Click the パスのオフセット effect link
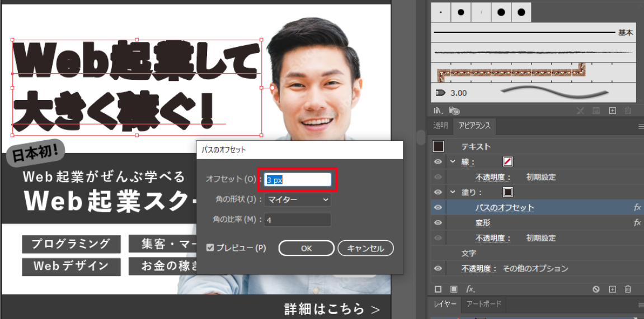The width and height of the screenshot is (644, 319). (x=505, y=208)
